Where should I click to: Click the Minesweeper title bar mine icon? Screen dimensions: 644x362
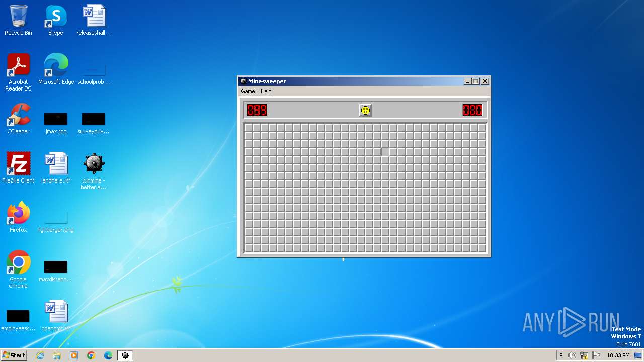[244, 81]
